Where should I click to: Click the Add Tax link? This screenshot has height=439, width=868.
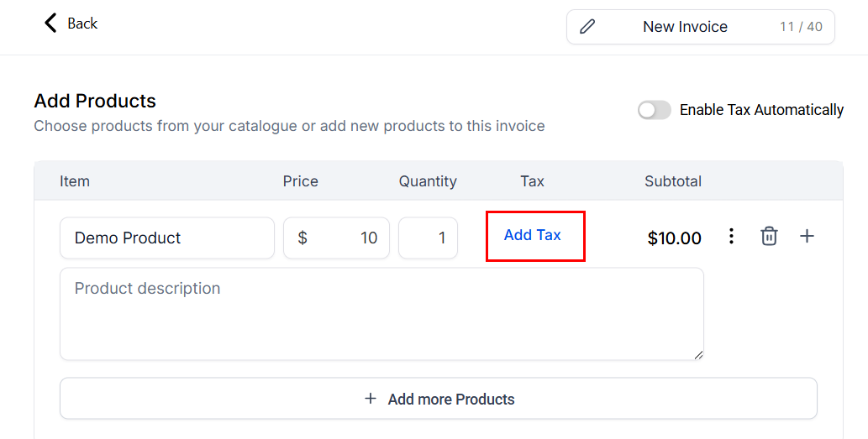click(533, 235)
